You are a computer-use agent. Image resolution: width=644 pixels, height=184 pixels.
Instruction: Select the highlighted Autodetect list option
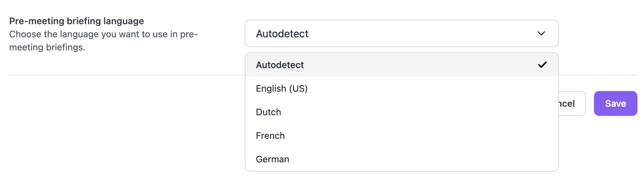point(280,65)
